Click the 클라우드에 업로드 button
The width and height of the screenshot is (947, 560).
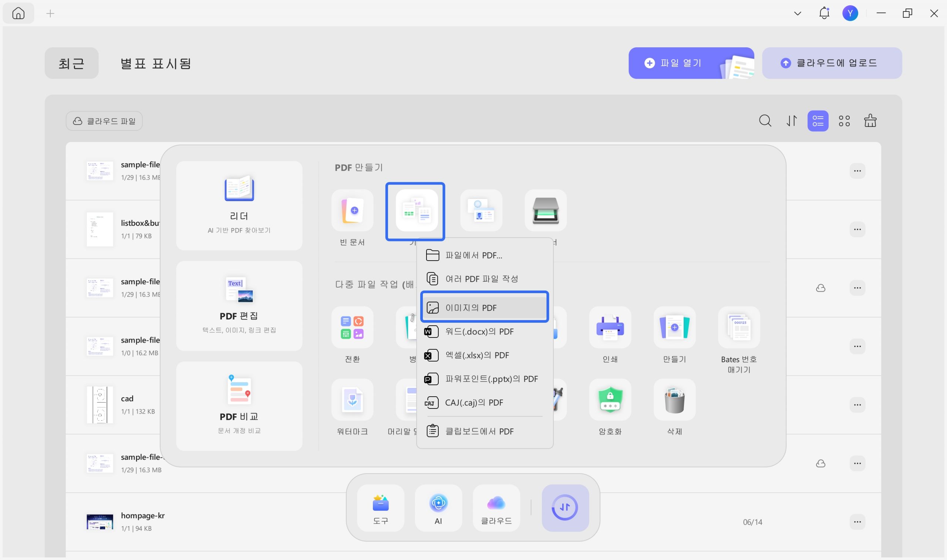832,63
